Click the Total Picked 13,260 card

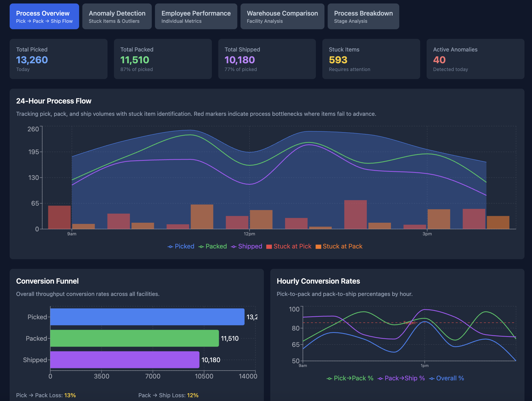click(x=58, y=59)
